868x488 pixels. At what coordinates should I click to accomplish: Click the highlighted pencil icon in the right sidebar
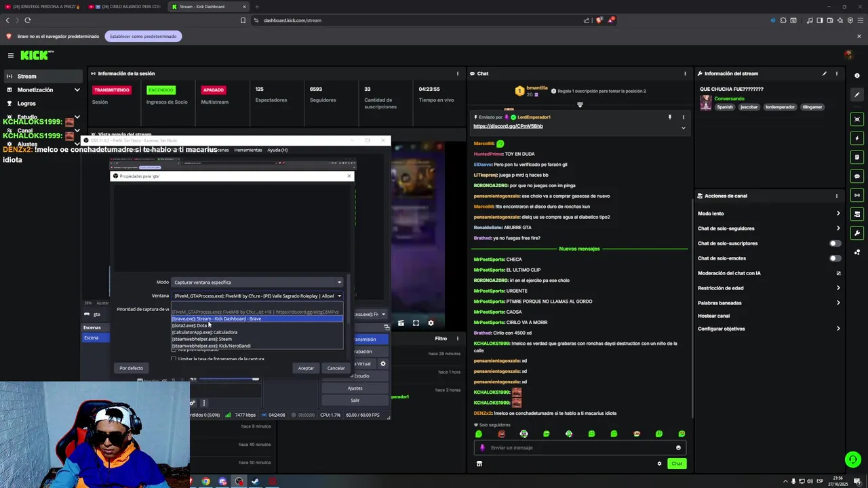857,95
